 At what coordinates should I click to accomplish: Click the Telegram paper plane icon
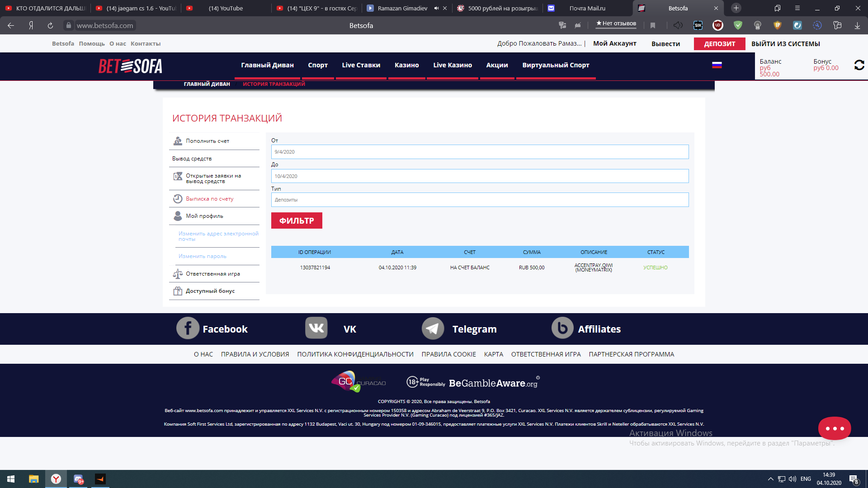433,328
